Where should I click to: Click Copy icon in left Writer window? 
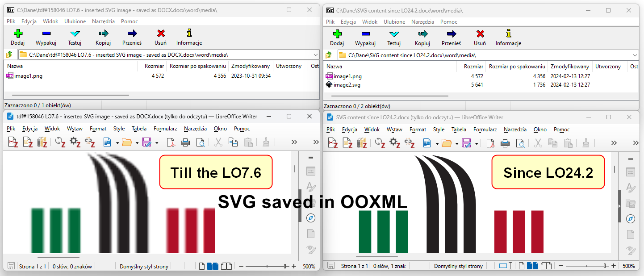pyautogui.click(x=233, y=142)
